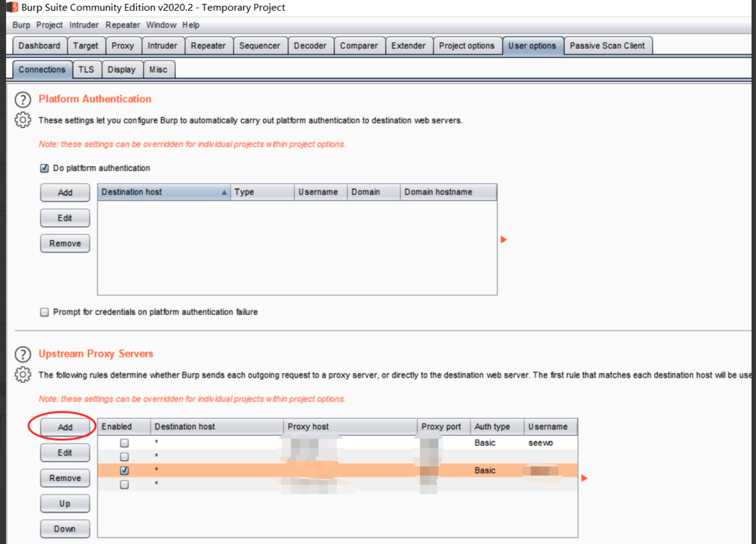The image size is (756, 544).
Task: Click the Auth type column header
Action: 497,427
